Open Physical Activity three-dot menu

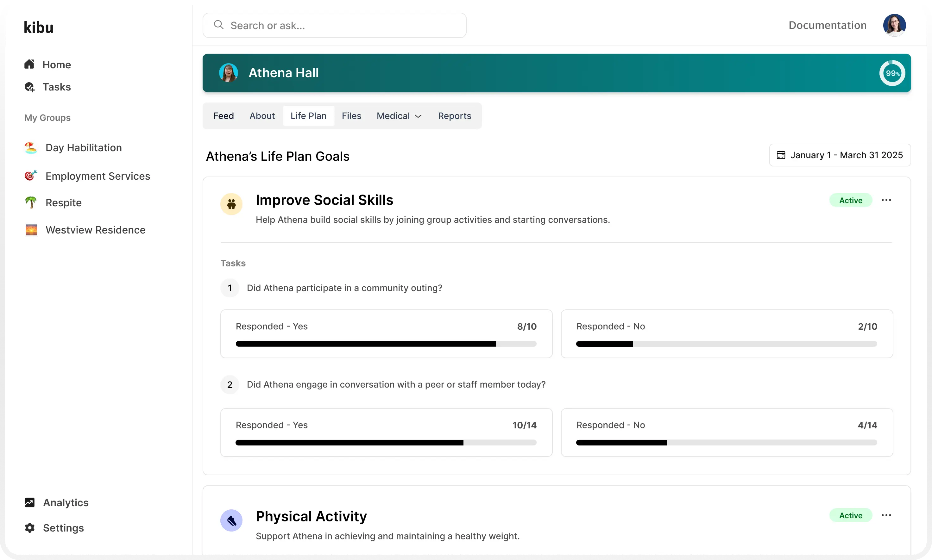[x=886, y=515]
